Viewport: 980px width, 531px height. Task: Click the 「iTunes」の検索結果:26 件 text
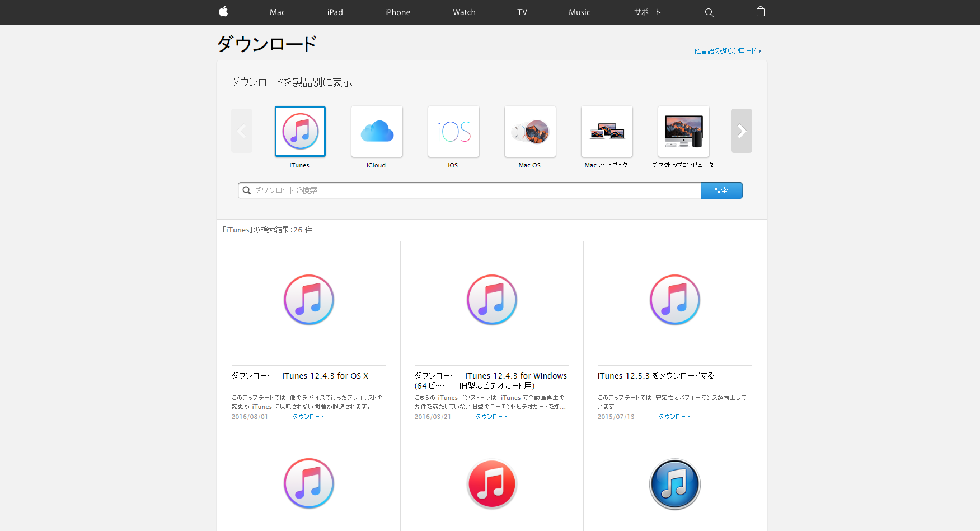pyautogui.click(x=267, y=230)
